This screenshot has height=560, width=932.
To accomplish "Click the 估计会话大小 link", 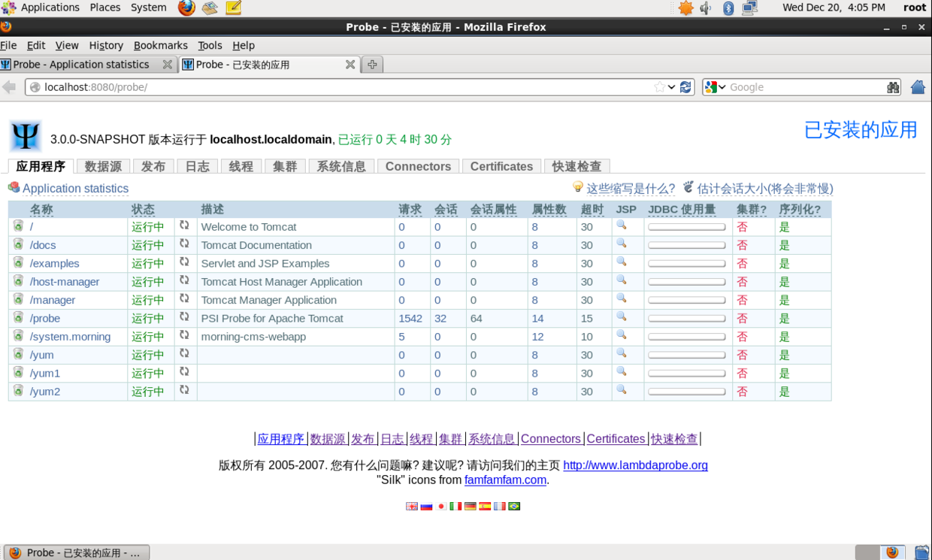I will (765, 188).
